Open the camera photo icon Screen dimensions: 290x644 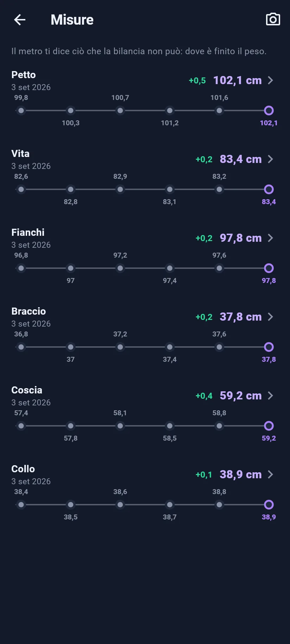273,19
